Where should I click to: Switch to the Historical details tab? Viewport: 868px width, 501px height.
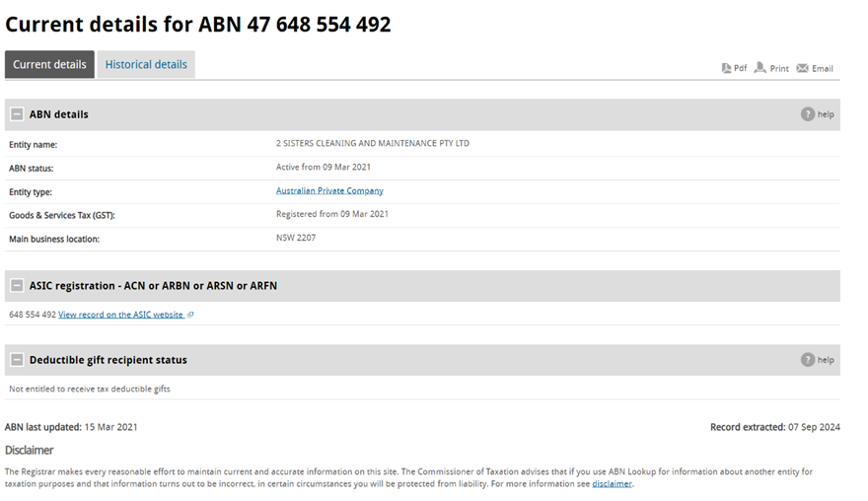146,65
